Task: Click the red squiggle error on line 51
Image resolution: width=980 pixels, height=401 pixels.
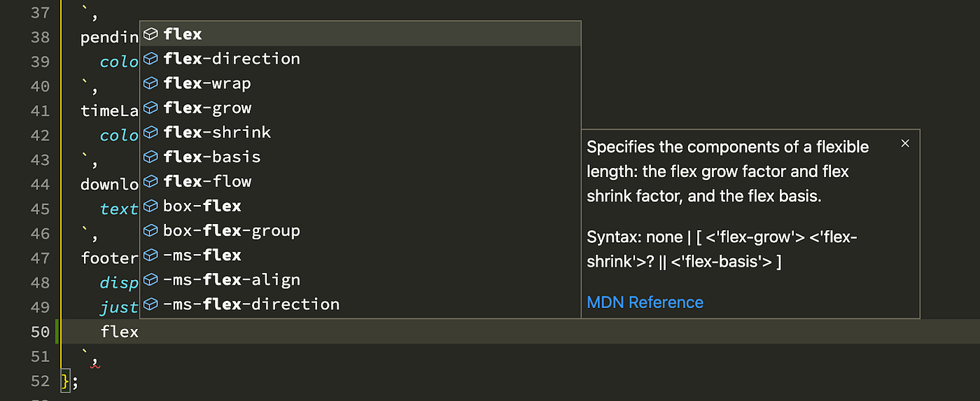Action: pyautogui.click(x=94, y=364)
